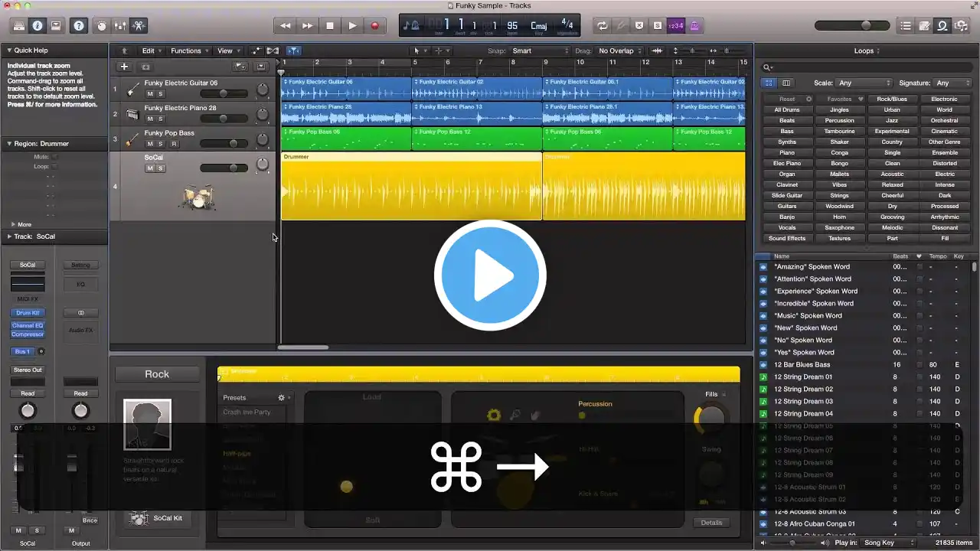Click the Fast Forward transport button
980x551 pixels.
tap(307, 25)
